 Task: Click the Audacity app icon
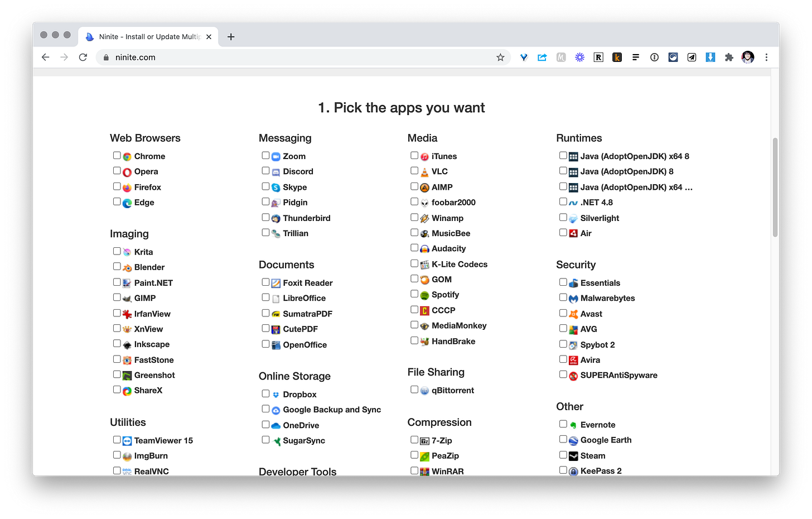tap(424, 249)
